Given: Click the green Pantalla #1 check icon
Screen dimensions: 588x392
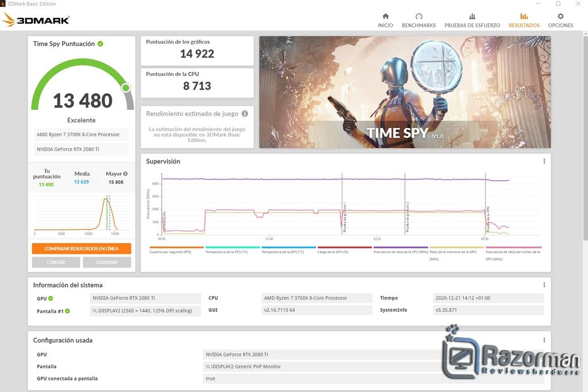Looking at the screenshot, I should [68, 311].
